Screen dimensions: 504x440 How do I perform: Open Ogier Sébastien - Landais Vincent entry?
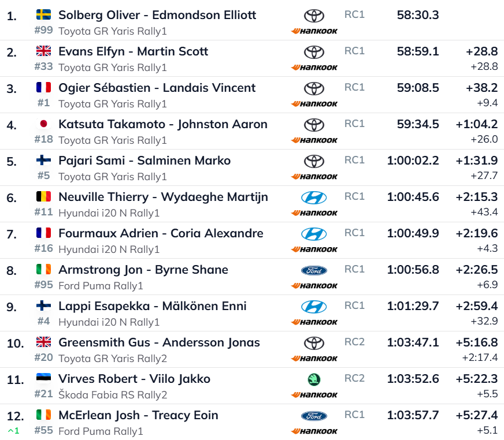coord(157,88)
